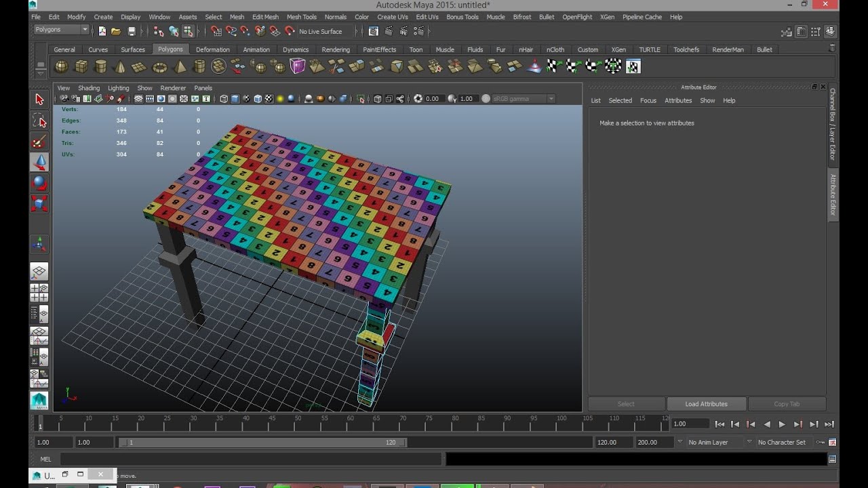The width and height of the screenshot is (868, 488).
Task: Open the viewport Lighting menu
Action: pyautogui.click(x=118, y=88)
